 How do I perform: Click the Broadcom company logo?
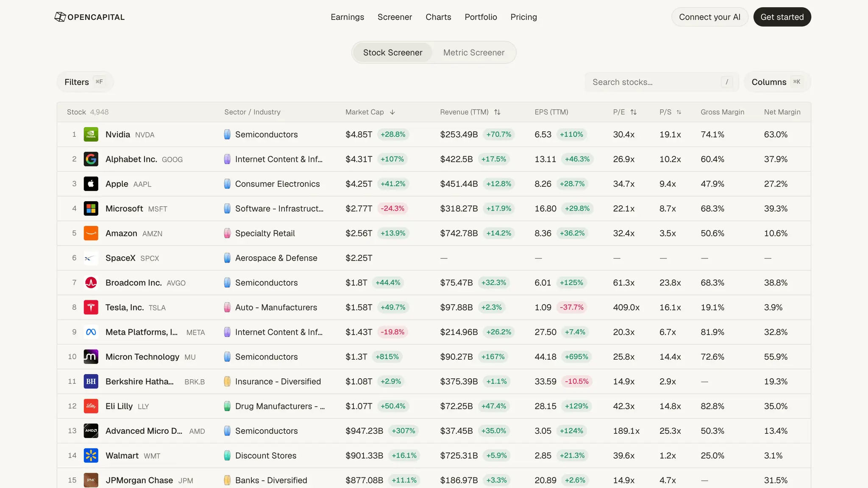pos(91,283)
